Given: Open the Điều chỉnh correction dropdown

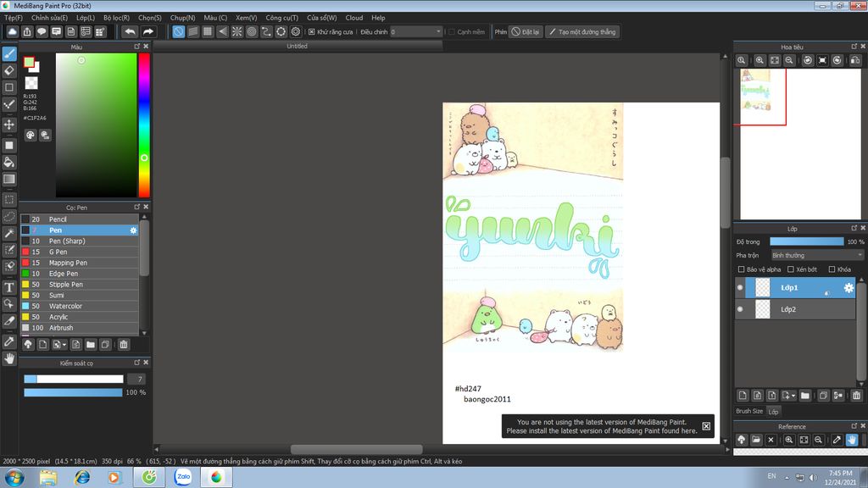Looking at the screenshot, I should [416, 32].
